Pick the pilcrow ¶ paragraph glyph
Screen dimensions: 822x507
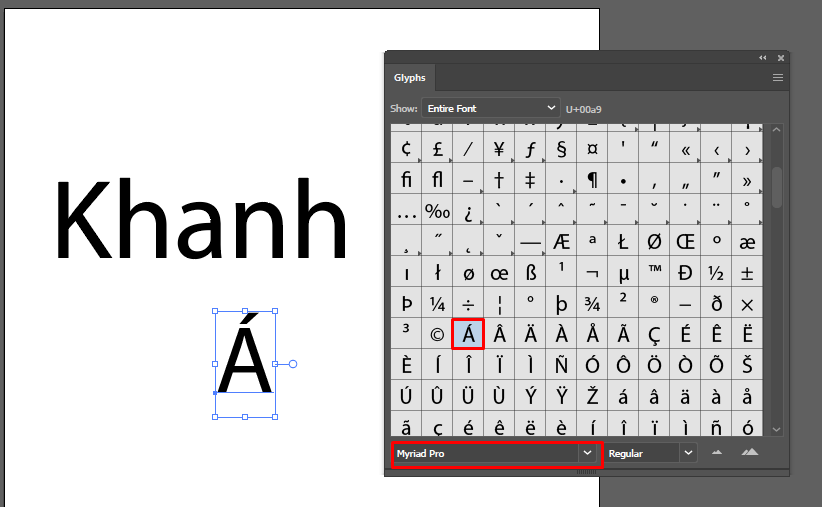click(592, 180)
